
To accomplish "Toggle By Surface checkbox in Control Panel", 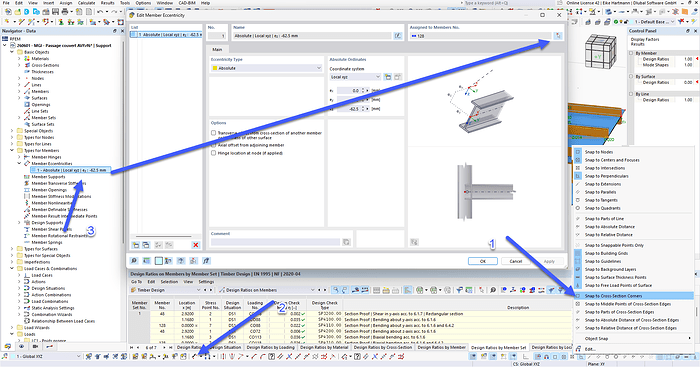I will (631, 77).
